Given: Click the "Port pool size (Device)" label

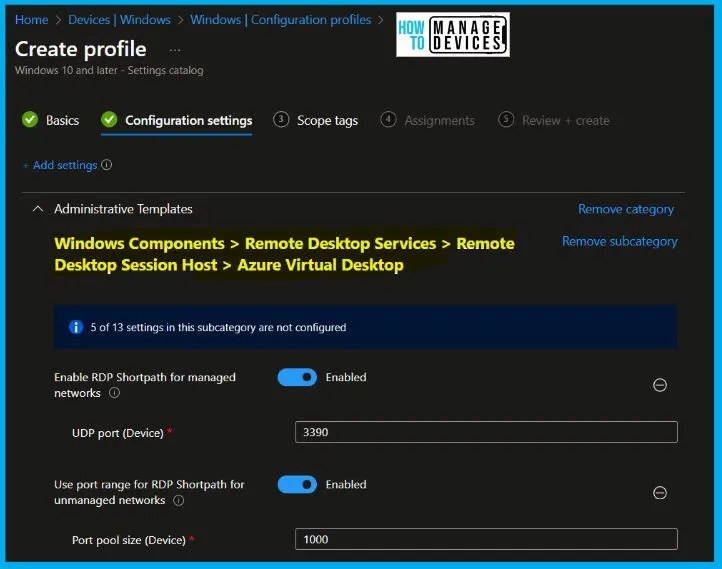Looking at the screenshot, I should [x=129, y=540].
